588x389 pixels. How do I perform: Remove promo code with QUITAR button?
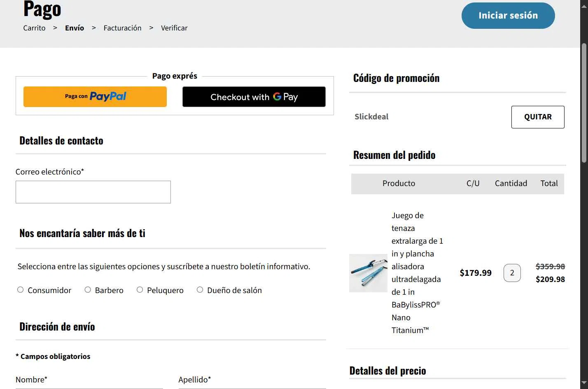click(x=538, y=117)
